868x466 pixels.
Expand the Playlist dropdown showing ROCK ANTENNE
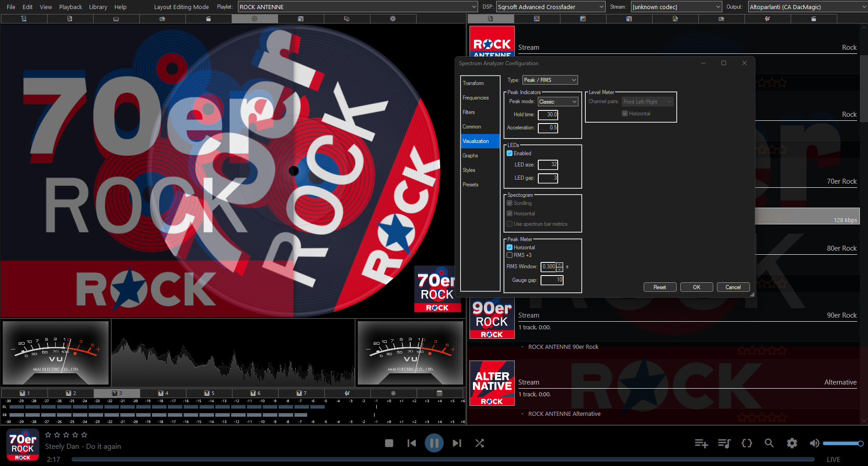(358, 7)
